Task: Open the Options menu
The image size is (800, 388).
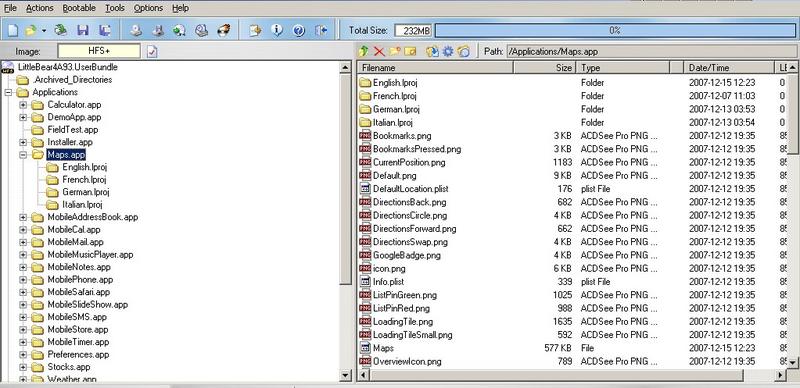Action: pos(148,8)
